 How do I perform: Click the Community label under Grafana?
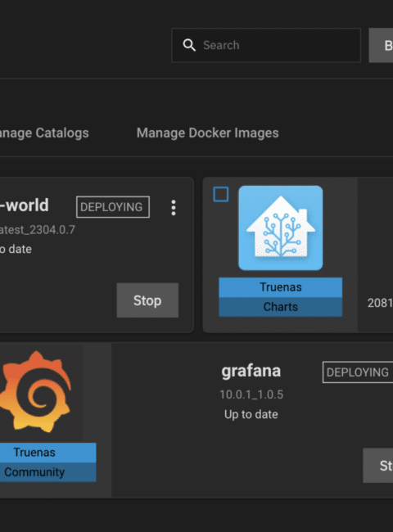(x=47, y=472)
